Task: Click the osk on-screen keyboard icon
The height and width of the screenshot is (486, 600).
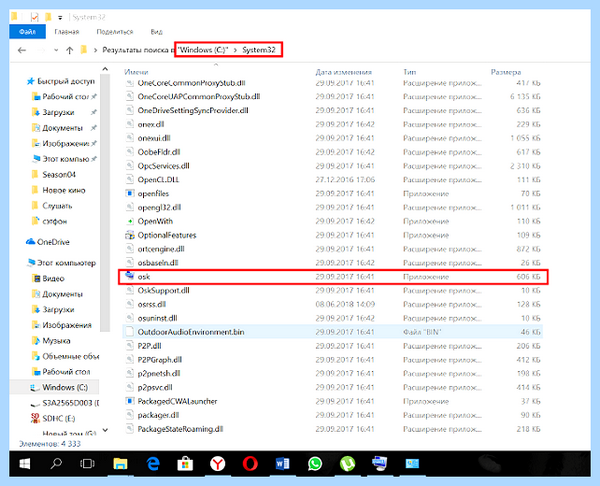Action: tap(130, 276)
